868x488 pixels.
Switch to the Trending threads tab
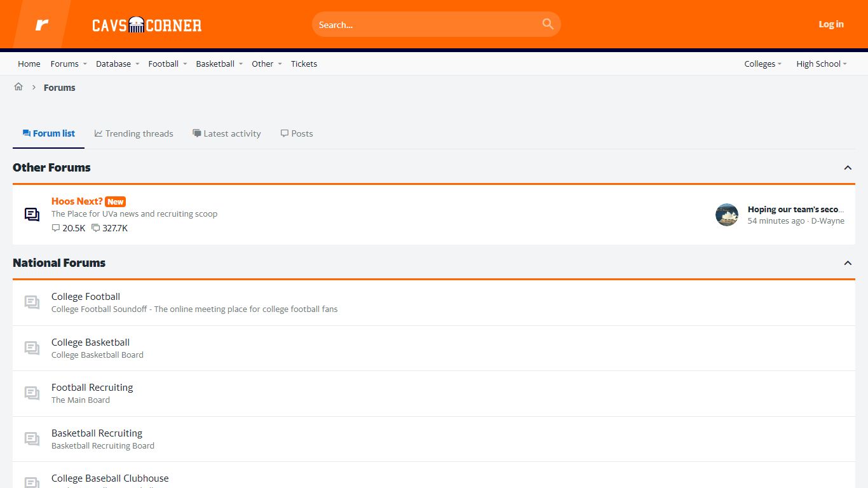(x=134, y=133)
